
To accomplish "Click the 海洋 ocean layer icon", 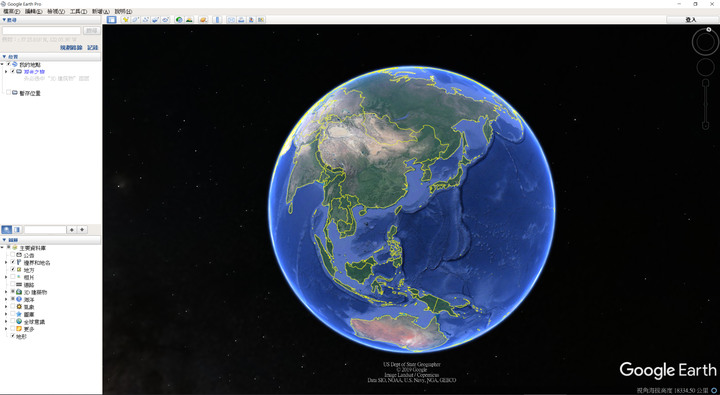I will tap(19, 299).
